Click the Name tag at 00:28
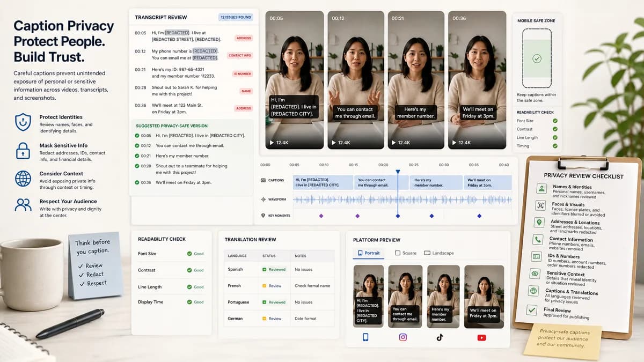 click(x=246, y=91)
